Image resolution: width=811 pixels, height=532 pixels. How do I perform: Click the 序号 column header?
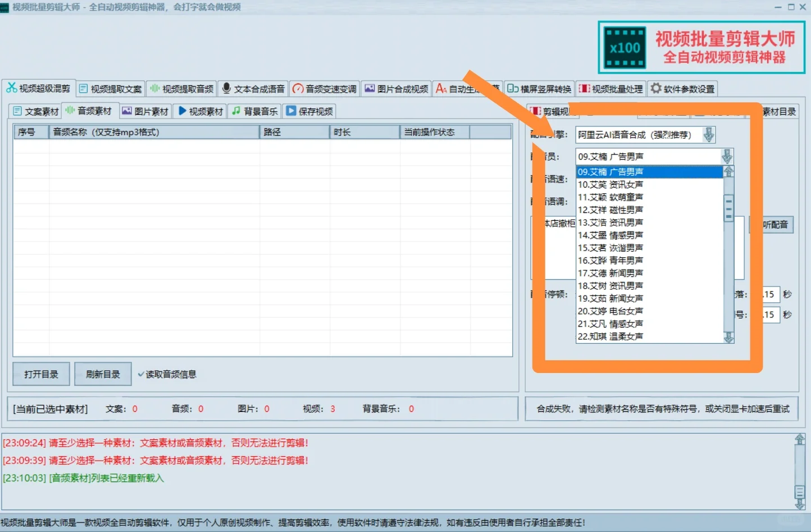[x=31, y=132]
